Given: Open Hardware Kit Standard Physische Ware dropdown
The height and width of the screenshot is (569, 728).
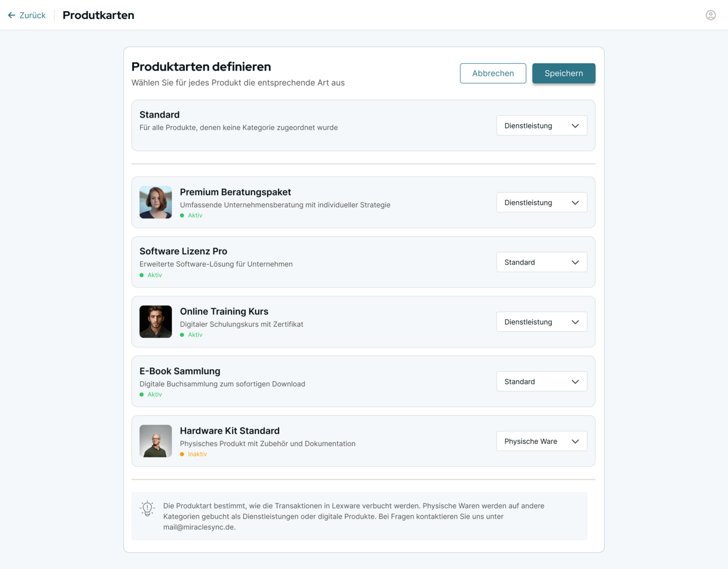Looking at the screenshot, I should tap(541, 441).
